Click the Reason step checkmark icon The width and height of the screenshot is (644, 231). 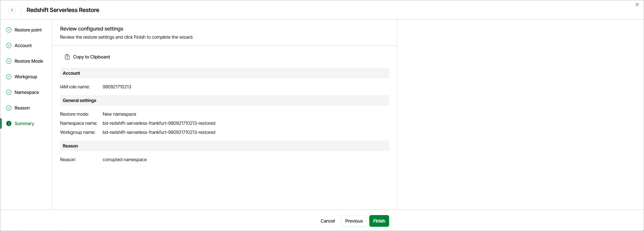(x=9, y=108)
